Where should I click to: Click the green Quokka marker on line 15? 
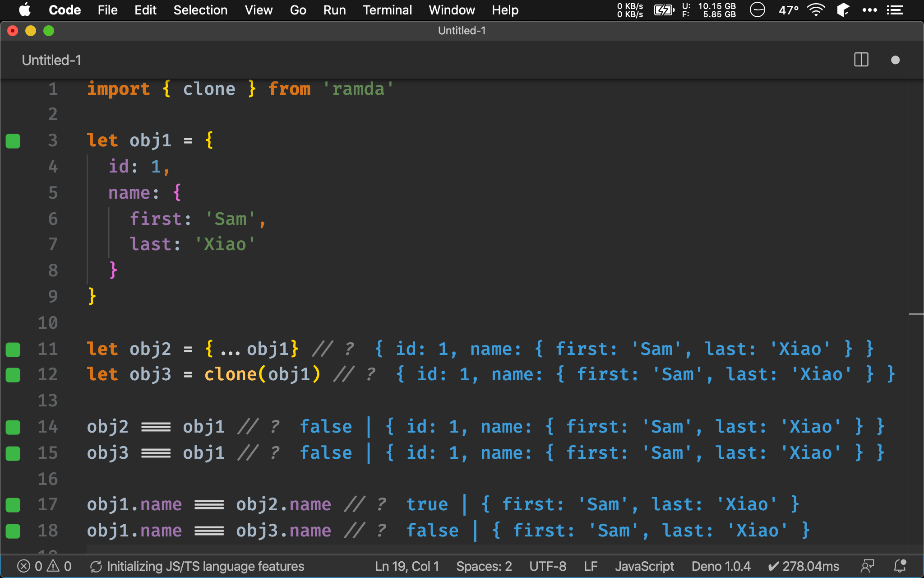tap(13, 453)
